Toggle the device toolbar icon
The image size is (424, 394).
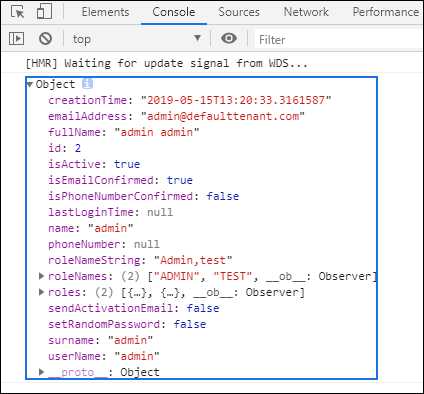point(44,12)
